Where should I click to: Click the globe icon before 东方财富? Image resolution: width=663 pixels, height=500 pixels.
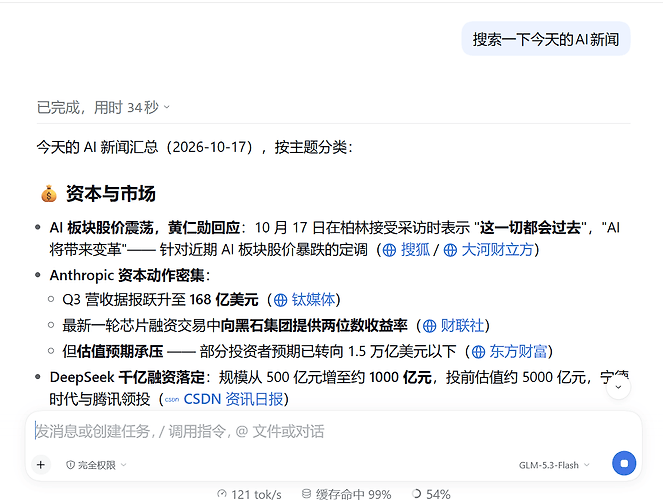pos(478,352)
